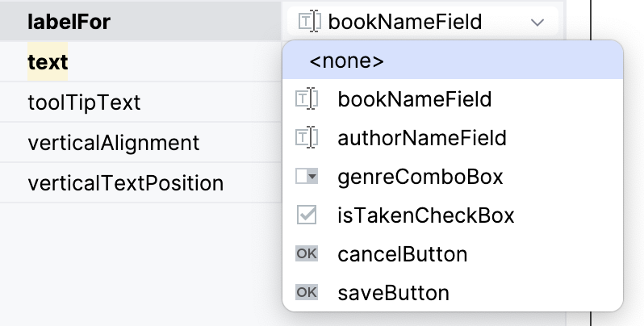Select the genreComboBox label in the dropdown list
The image size is (644, 326).
coord(420,177)
